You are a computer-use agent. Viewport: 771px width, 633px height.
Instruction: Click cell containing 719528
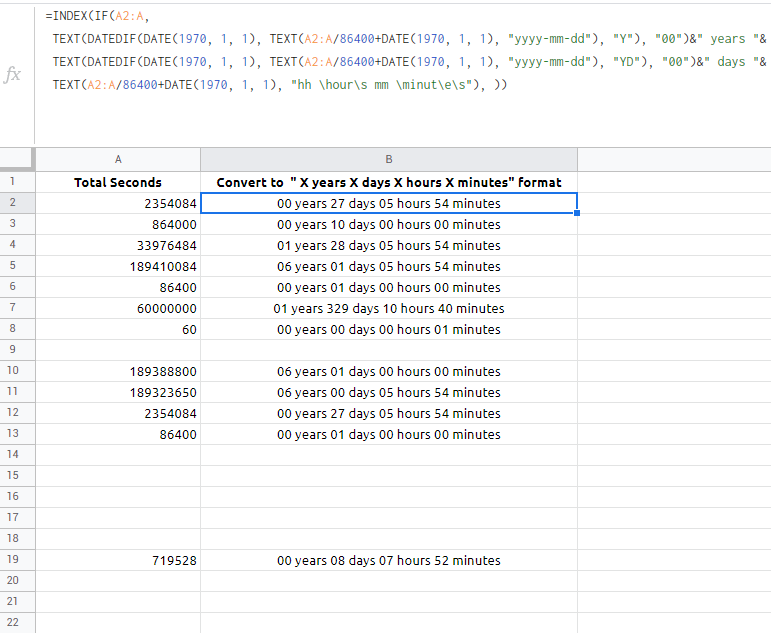coord(118,560)
